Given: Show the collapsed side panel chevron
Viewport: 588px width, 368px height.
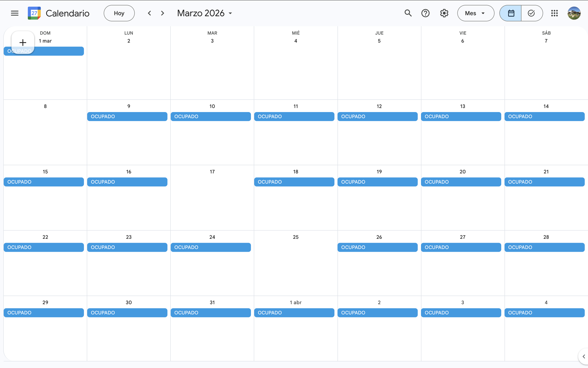Looking at the screenshot, I should [x=584, y=356].
